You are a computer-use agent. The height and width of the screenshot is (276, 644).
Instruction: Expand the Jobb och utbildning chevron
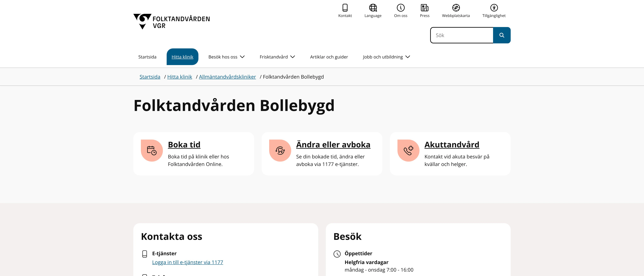point(408,57)
